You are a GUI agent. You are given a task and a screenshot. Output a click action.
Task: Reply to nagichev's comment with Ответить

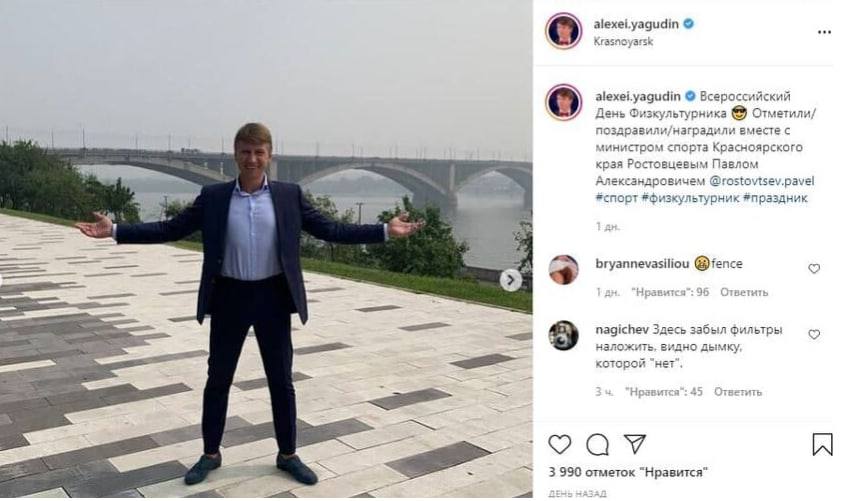coord(738,392)
